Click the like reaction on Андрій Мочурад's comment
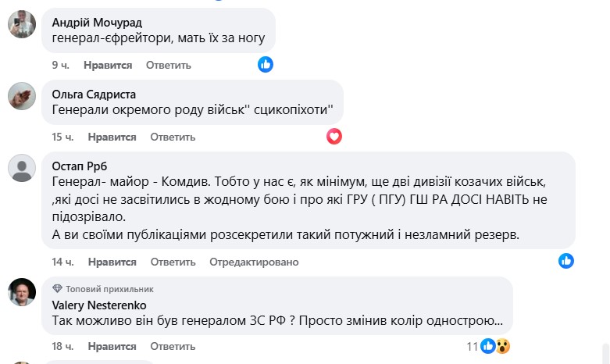The width and height of the screenshot is (610, 364). (x=266, y=65)
